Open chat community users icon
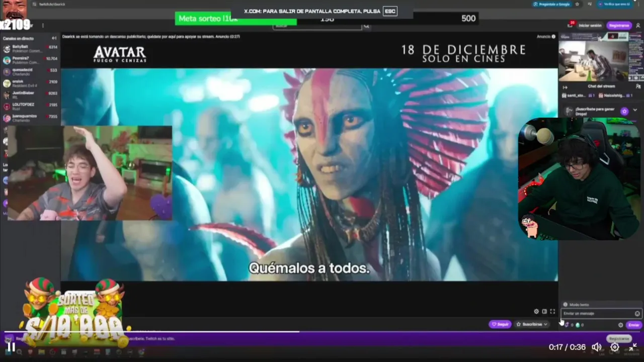Screen dimensions: 644x362 point(638,86)
